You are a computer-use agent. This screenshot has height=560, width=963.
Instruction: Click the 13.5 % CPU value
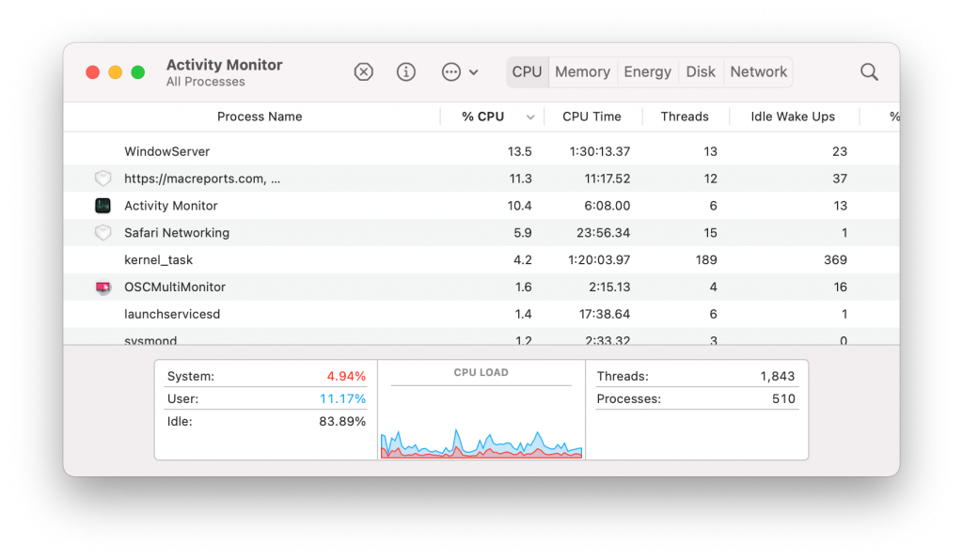(x=519, y=151)
